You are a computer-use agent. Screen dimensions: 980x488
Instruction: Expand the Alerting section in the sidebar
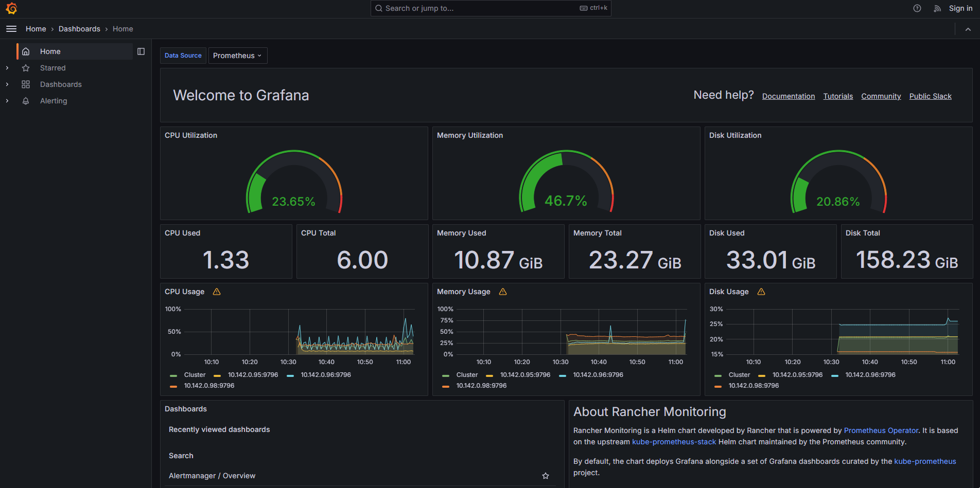coord(7,101)
